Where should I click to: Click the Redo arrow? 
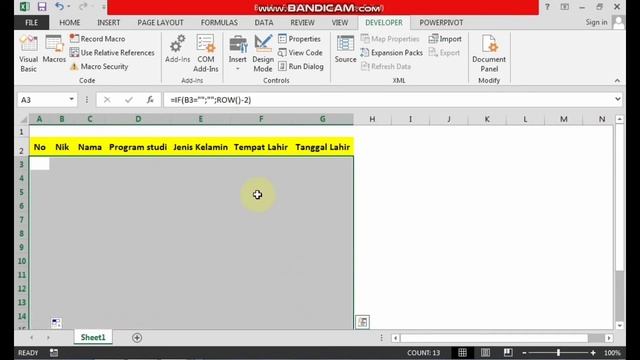83,7
